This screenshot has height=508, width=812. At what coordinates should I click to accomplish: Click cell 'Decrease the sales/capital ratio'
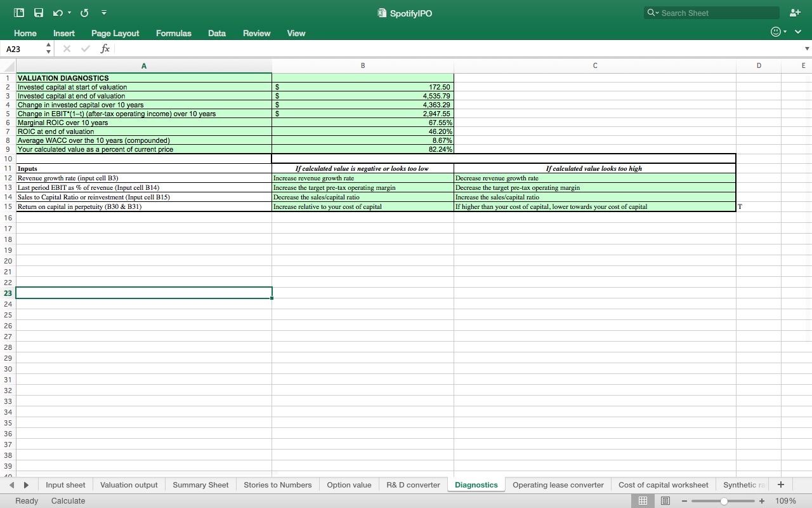click(363, 197)
